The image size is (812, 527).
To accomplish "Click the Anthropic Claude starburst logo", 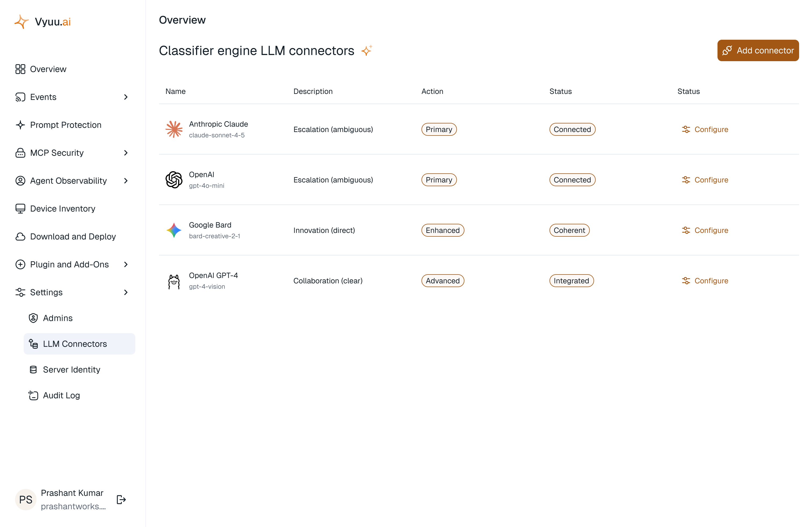I will [174, 129].
